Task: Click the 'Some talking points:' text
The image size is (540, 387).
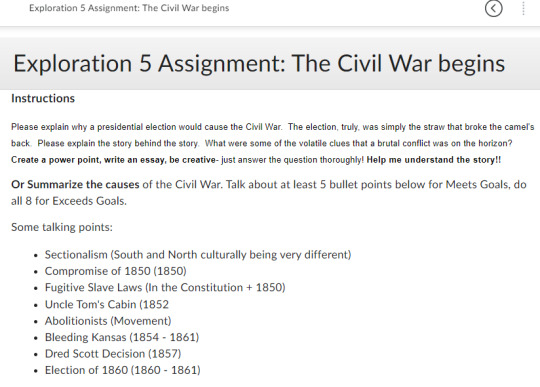Action: click(62, 227)
